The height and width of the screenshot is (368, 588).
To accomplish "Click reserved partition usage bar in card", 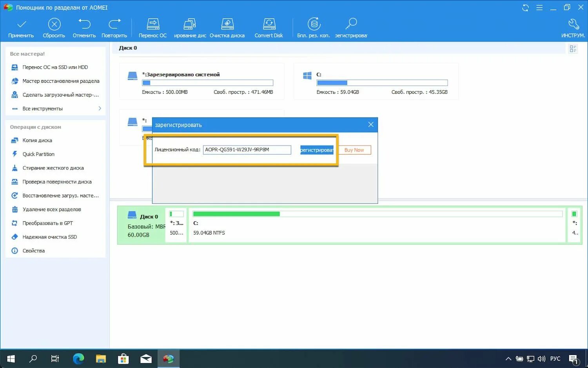I will pos(207,83).
